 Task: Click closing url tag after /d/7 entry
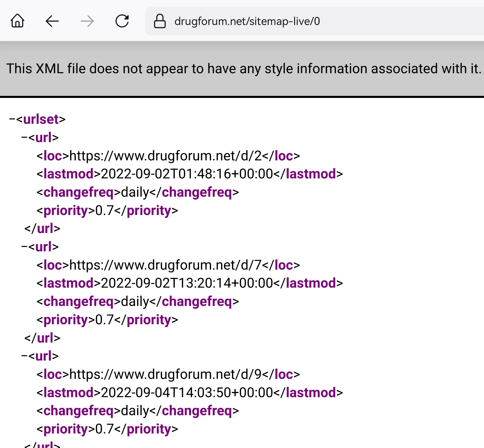pyautogui.click(x=42, y=338)
